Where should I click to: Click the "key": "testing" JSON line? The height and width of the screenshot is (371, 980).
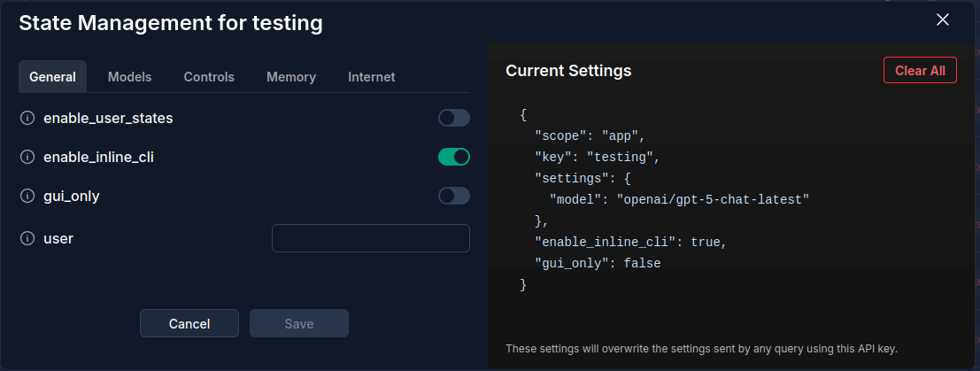coord(597,157)
